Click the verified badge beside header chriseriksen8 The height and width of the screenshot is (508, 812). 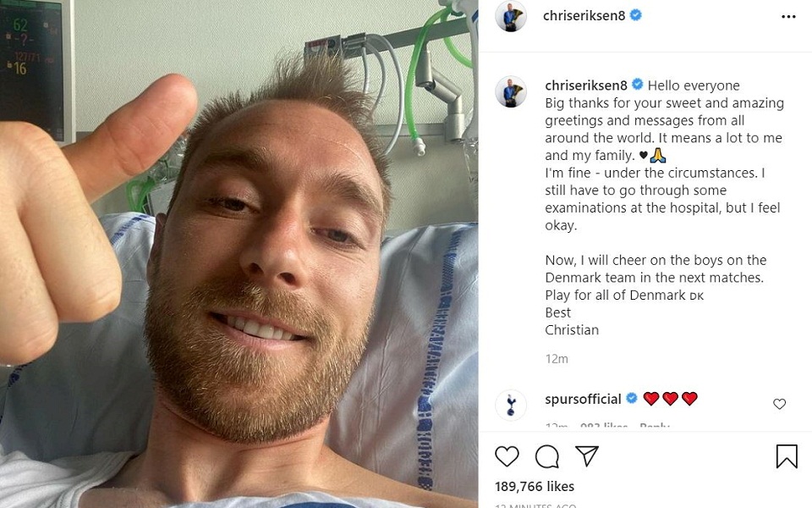click(x=636, y=15)
